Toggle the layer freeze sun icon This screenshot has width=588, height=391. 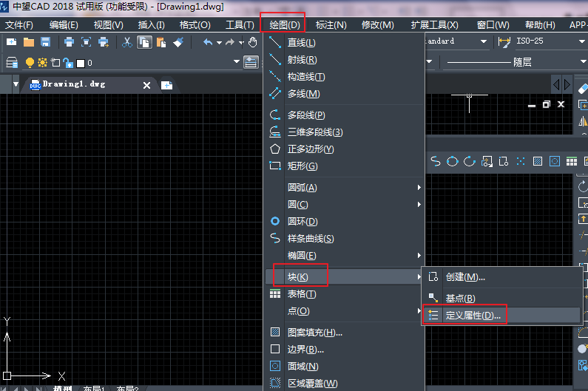coord(42,63)
